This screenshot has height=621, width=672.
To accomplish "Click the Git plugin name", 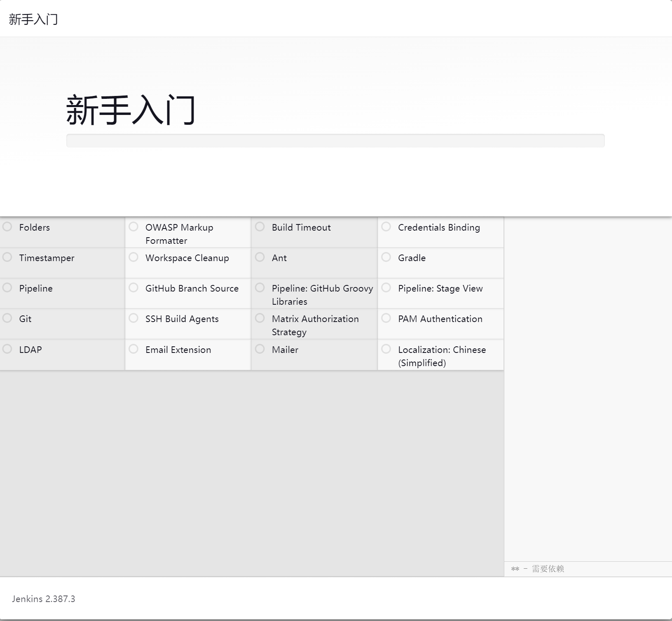I will [25, 319].
